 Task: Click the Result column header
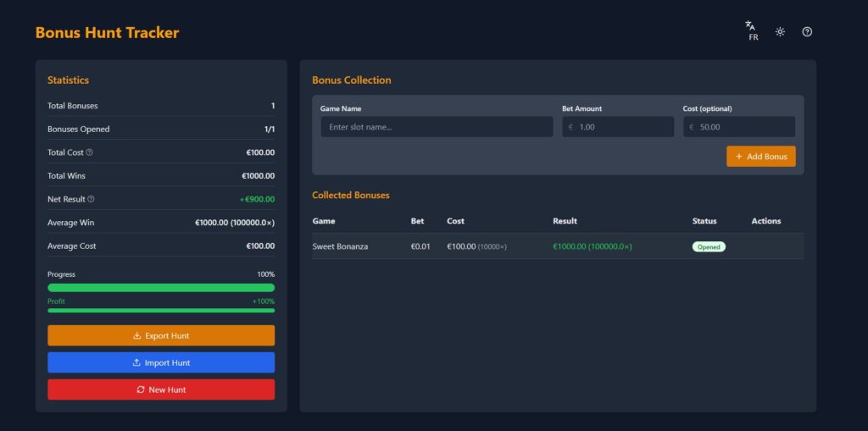coord(565,221)
